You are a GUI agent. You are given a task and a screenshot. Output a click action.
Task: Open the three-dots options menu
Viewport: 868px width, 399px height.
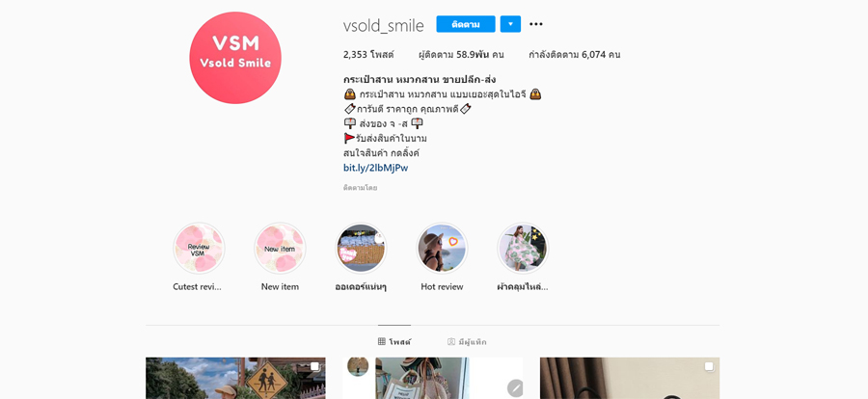[x=535, y=24]
